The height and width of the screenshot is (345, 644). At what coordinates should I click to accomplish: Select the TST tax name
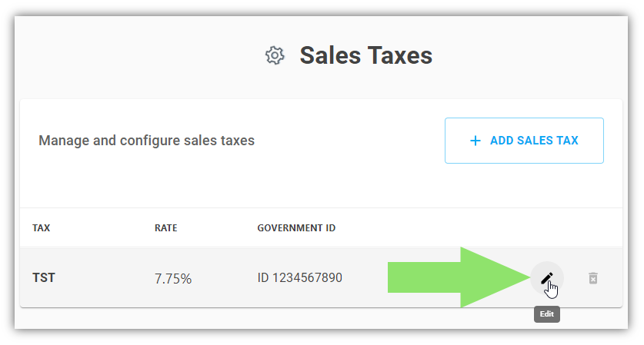tap(44, 277)
